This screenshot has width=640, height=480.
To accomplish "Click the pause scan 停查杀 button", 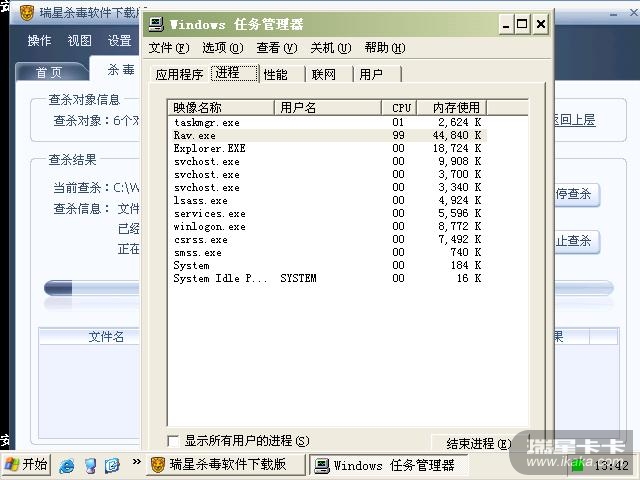I will tap(576, 194).
